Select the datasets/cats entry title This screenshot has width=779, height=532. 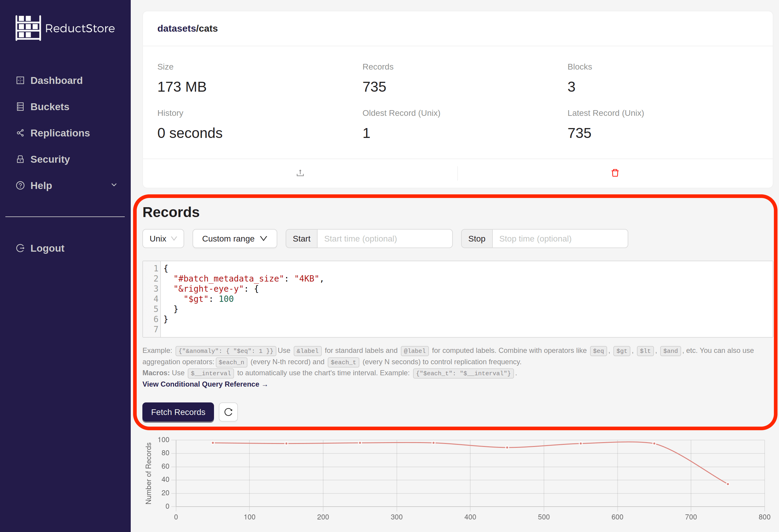tap(187, 28)
